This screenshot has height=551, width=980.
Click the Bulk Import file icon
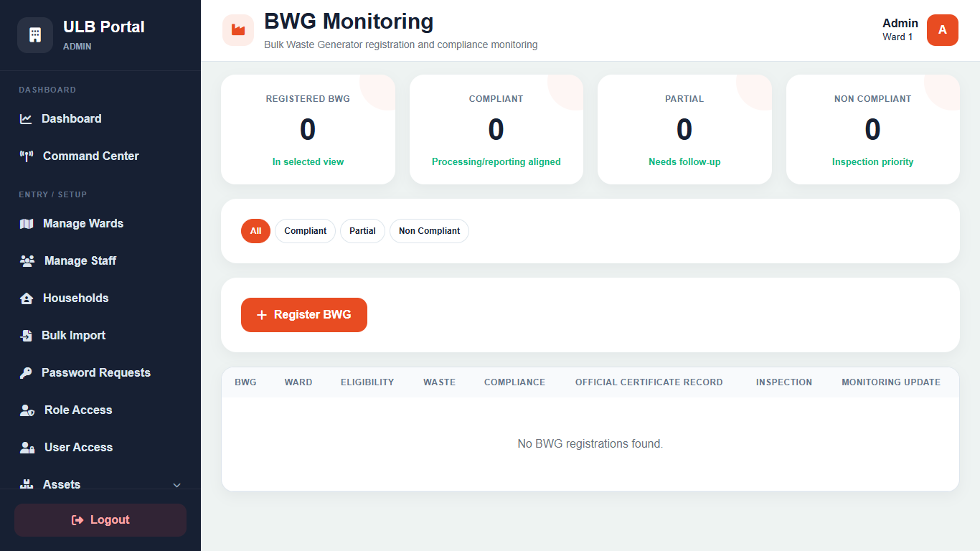26,336
